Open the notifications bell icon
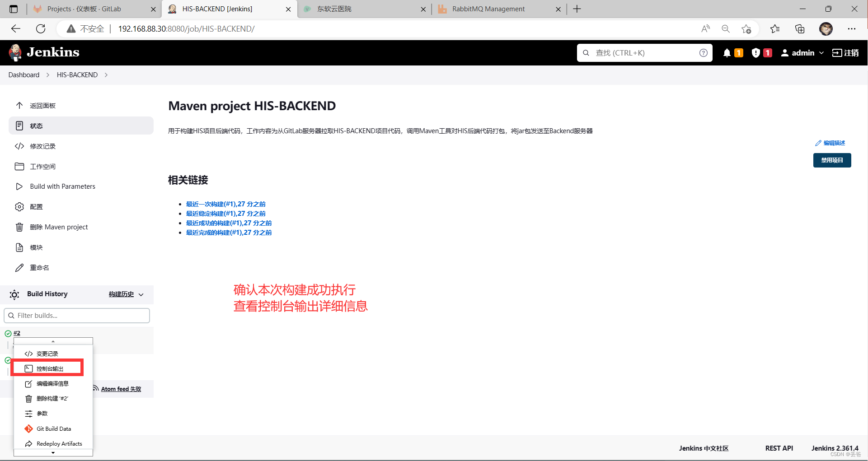 point(727,53)
